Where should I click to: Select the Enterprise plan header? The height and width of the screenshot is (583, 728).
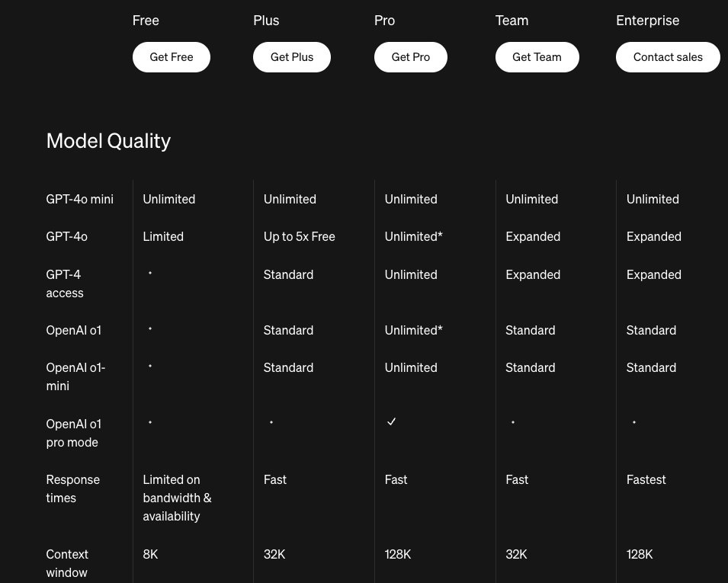click(x=647, y=21)
